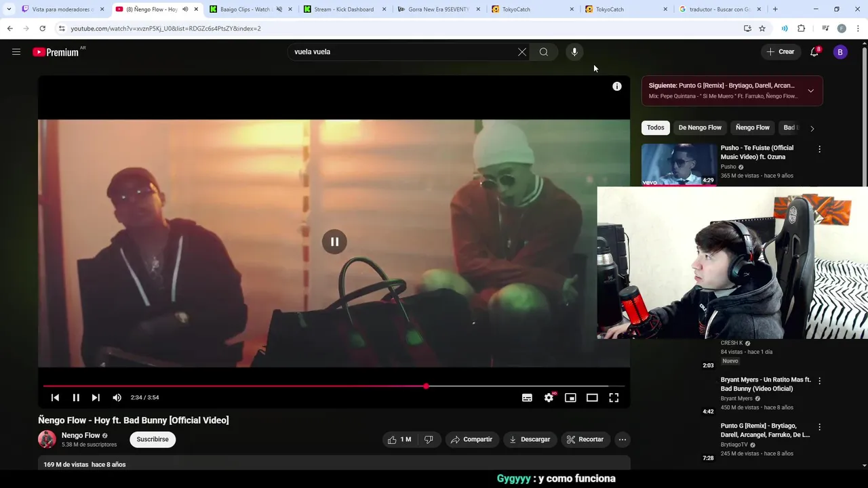Switch to traductor Google search tab
This screenshot has width=868, height=488.
[x=719, y=9]
